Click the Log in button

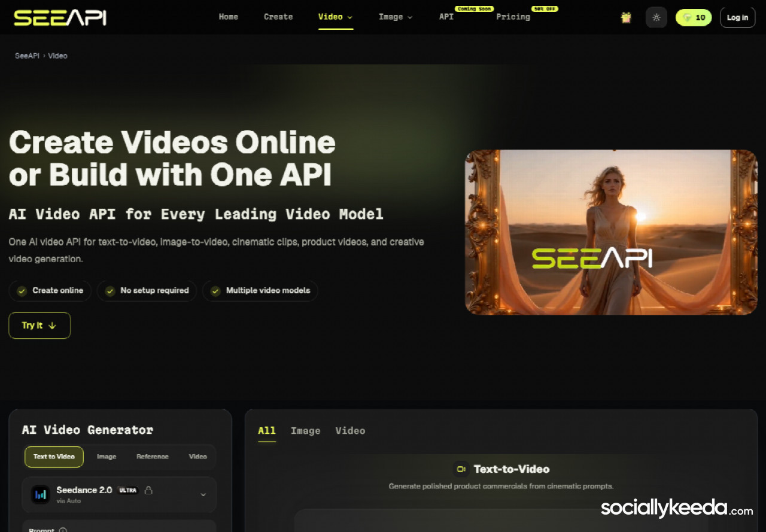(x=737, y=17)
